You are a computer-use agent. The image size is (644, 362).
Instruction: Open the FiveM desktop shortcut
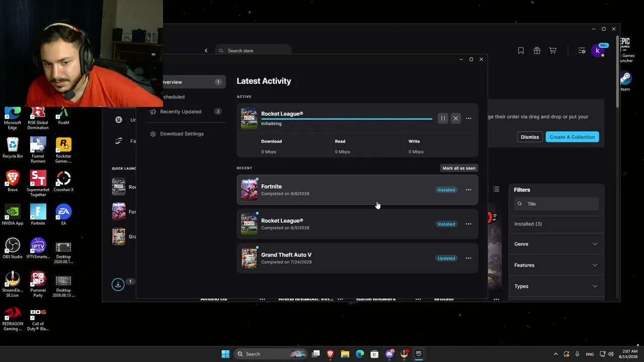pos(63,117)
